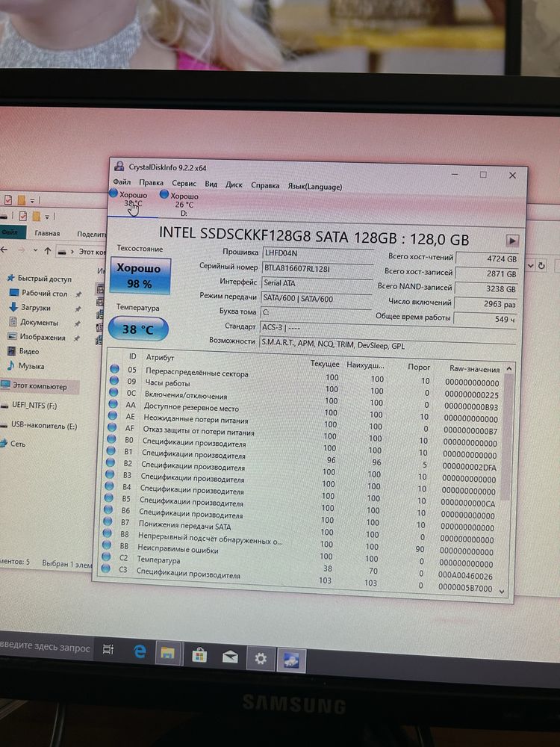The height and width of the screenshot is (747, 560).
Task: Click the Текущее column header
Action: click(325, 364)
